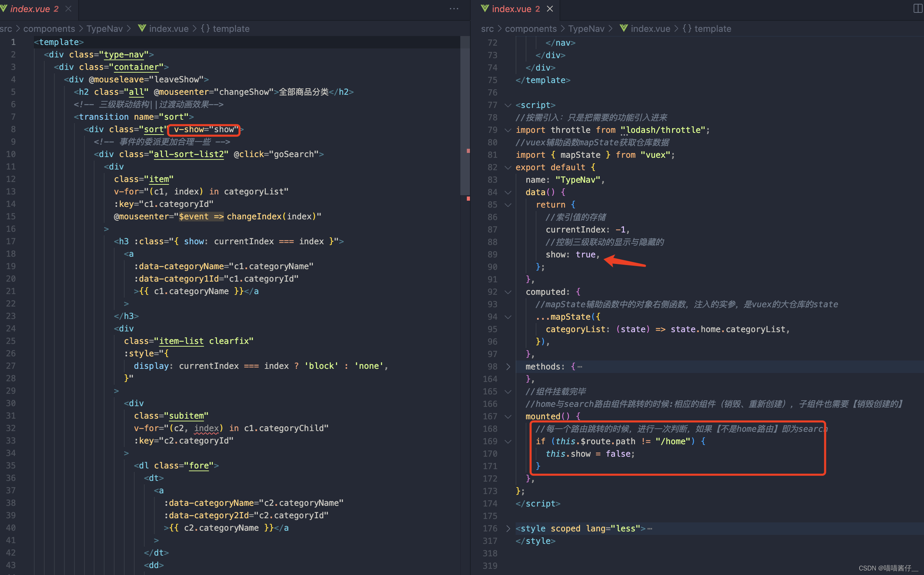Screen dimensions: 924x575
Task: Expand the folded style scoped block
Action: pyautogui.click(x=508, y=529)
